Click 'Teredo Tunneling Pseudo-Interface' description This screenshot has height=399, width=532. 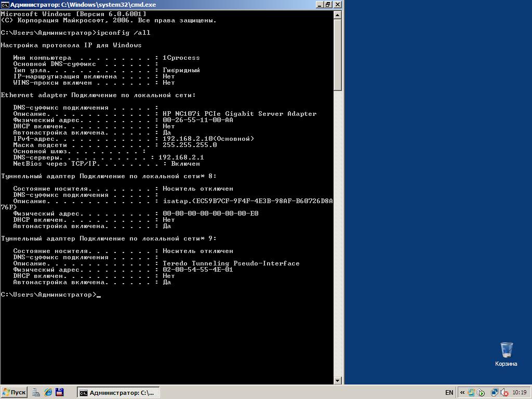(231, 263)
